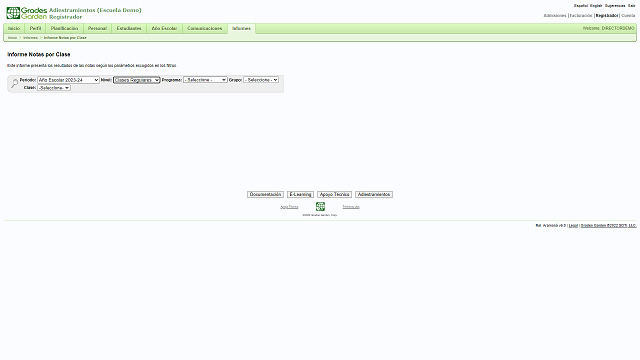The height and width of the screenshot is (360, 640).
Task: Open the Perfil tab
Action: coord(36,29)
